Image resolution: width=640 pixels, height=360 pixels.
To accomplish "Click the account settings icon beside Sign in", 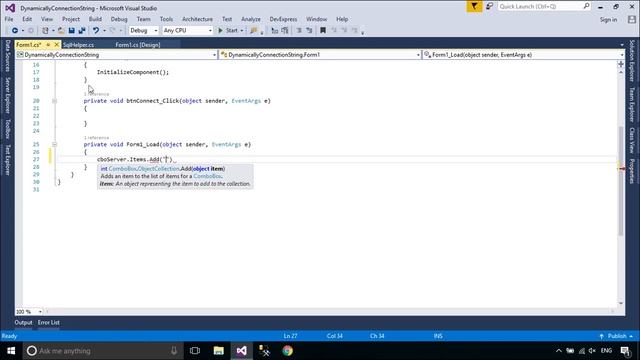I will (x=632, y=20).
